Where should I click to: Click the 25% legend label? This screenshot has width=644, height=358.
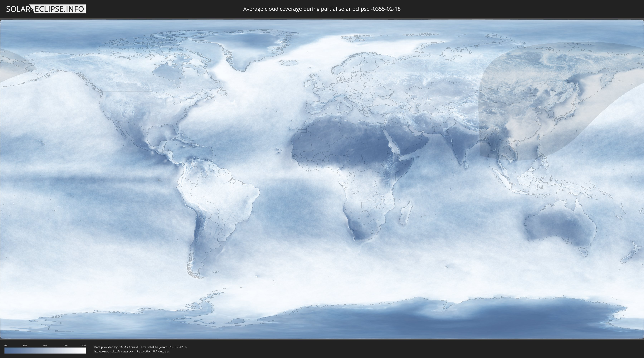25,345
